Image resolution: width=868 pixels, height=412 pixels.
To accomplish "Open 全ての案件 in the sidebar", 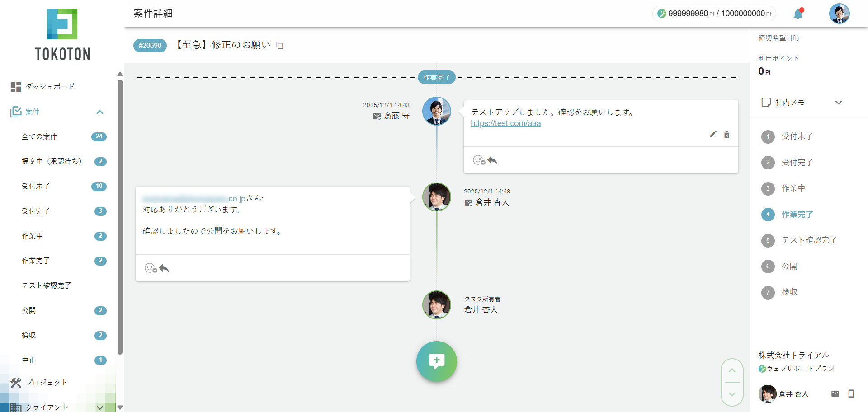I will [x=39, y=136].
